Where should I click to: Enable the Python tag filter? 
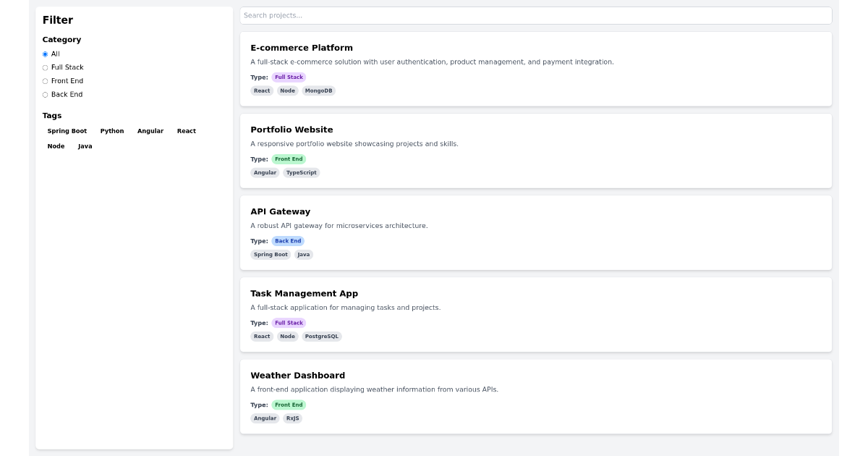click(112, 131)
